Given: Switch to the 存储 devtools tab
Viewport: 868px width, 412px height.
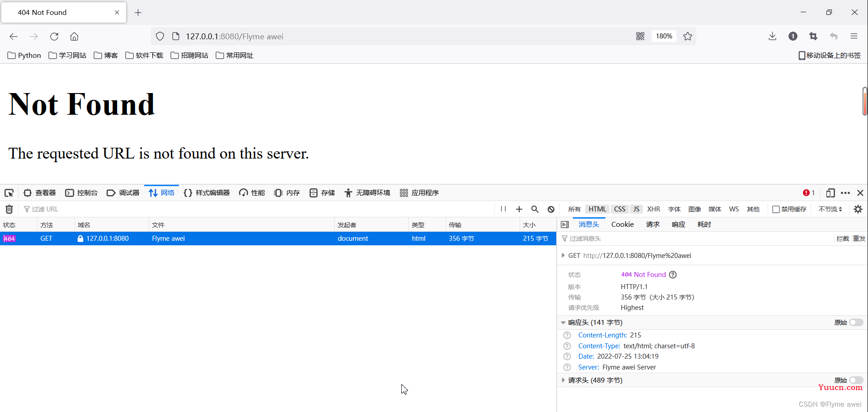Looking at the screenshot, I should point(322,193).
